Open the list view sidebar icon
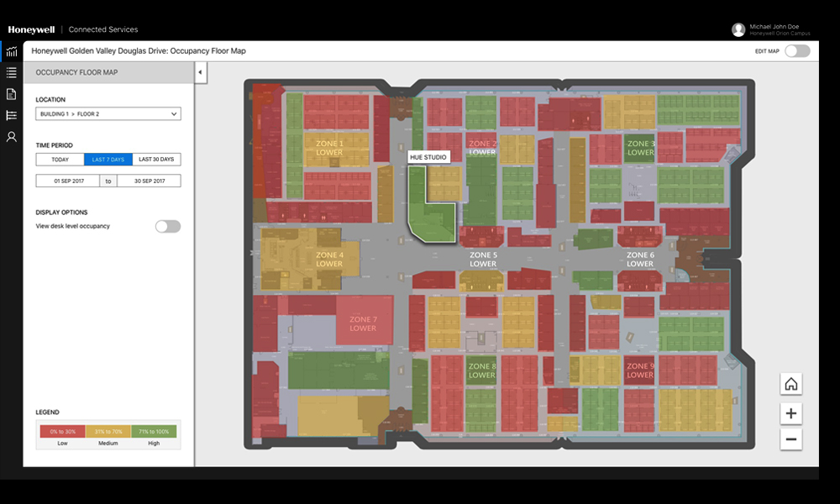Viewport: 840px width, 504px height. (11, 73)
